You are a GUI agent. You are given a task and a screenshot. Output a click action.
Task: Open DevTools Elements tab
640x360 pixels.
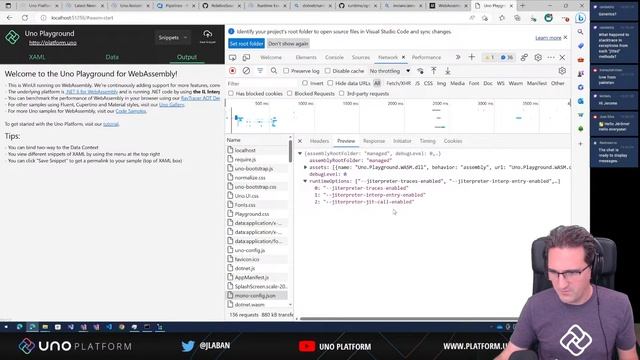306,58
